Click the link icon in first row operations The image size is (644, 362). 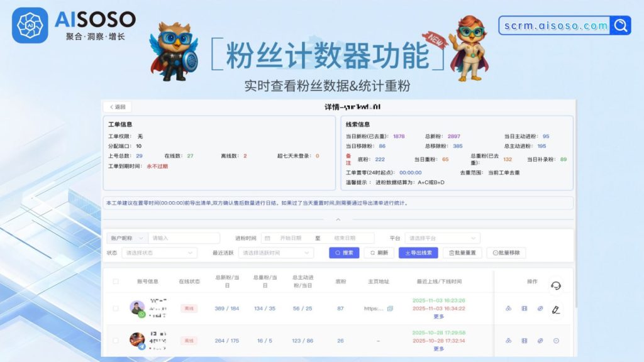[540, 309]
